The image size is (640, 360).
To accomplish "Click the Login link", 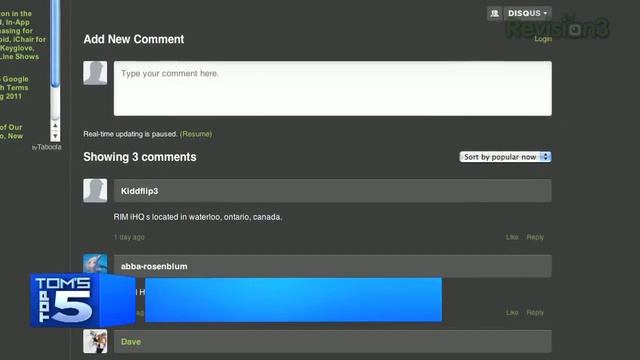I will [543, 39].
